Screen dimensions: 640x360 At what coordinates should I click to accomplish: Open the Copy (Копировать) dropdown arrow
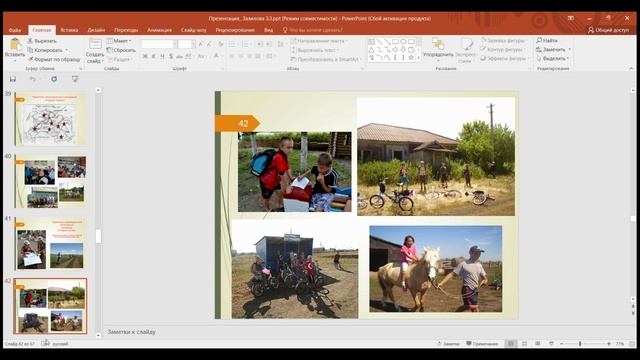click(67, 50)
